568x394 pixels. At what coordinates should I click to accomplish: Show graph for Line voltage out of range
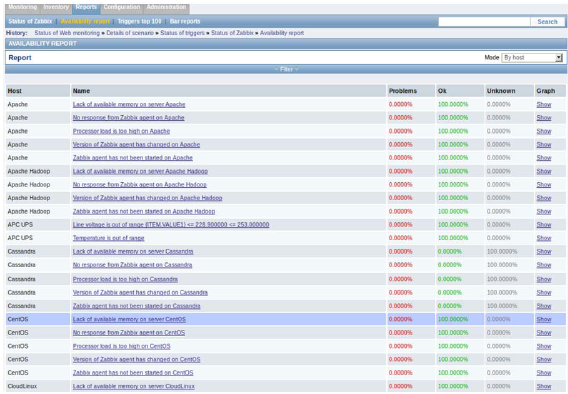coord(544,225)
